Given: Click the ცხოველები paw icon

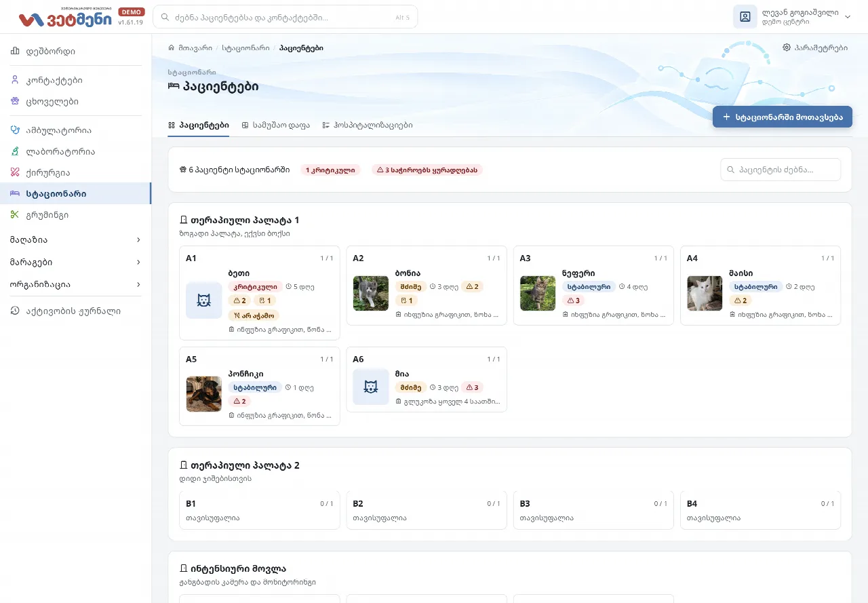Looking at the screenshot, I should 15,101.
